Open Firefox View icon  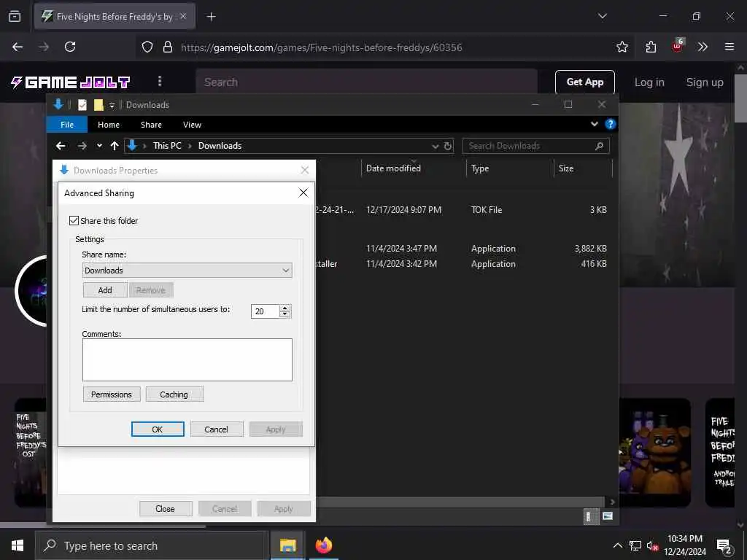pos(15,17)
